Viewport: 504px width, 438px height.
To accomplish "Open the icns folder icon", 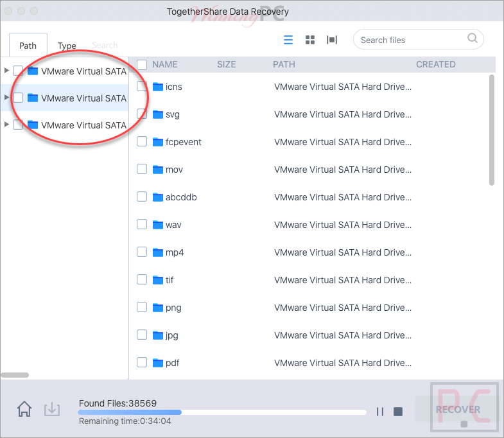I will click(158, 87).
